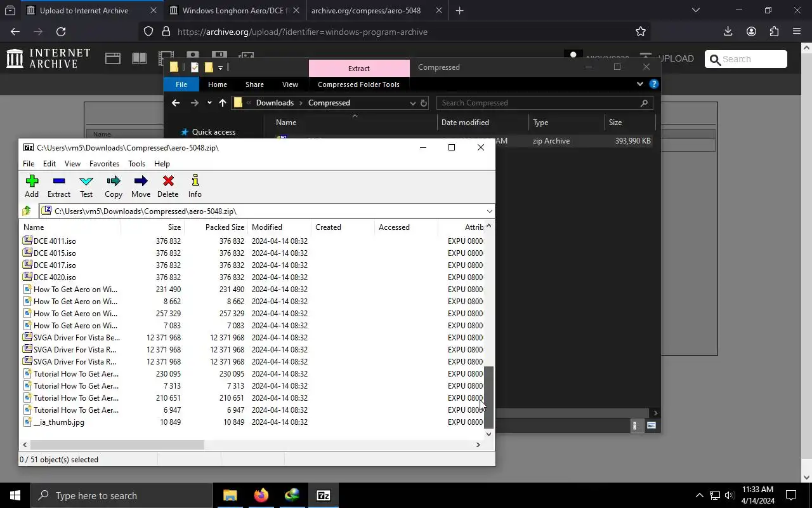Screen dimensions: 812x508
Task: Click the red Delete icon in 7-Zip
Action: tap(168, 186)
